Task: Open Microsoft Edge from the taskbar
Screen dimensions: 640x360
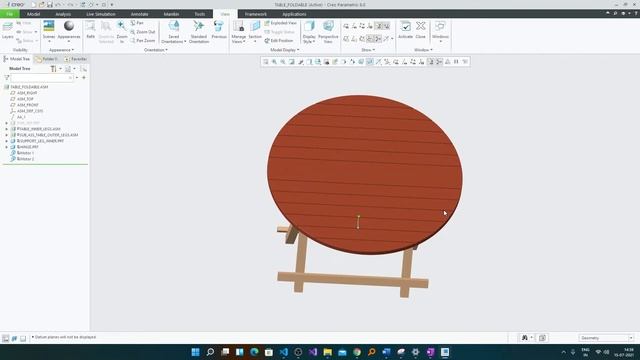Action: 254,352
